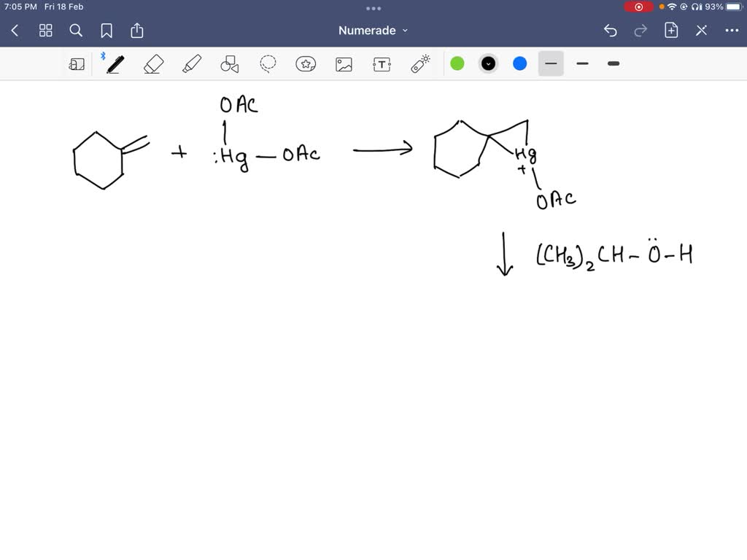The width and height of the screenshot is (747, 560).
Task: Insert an image with the photo tool
Action: (344, 63)
